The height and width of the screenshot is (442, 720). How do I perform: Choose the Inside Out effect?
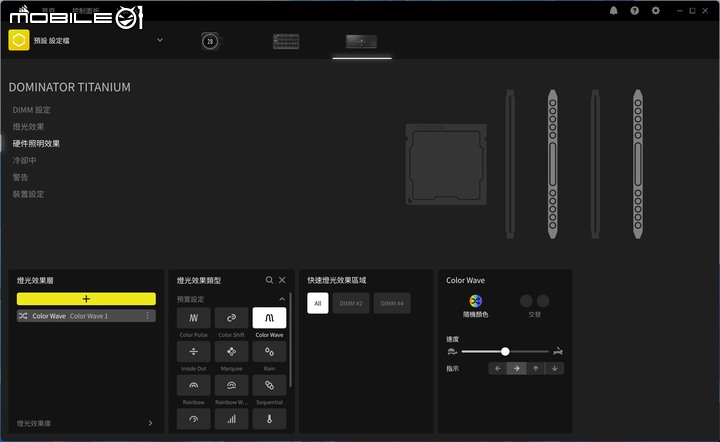coord(194,352)
